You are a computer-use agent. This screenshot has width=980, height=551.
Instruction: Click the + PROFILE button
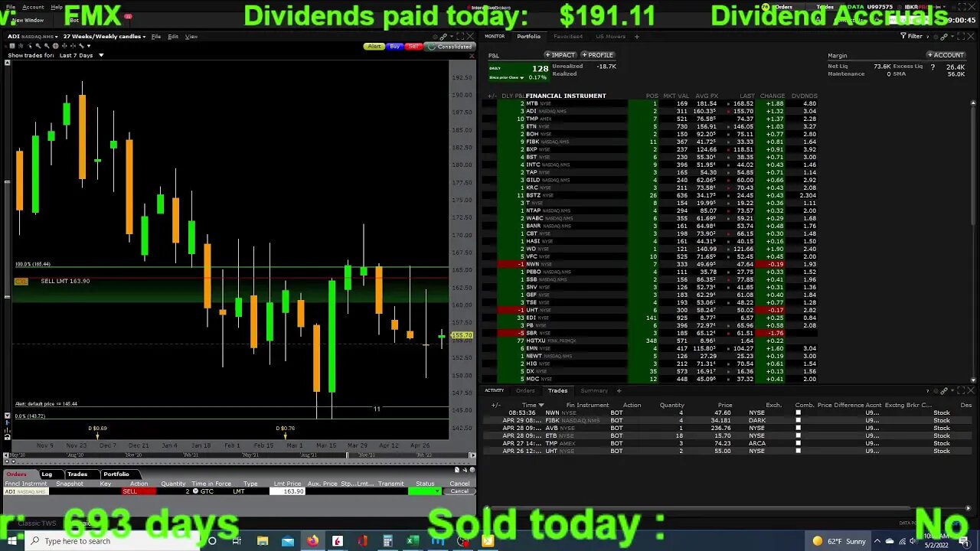597,55
